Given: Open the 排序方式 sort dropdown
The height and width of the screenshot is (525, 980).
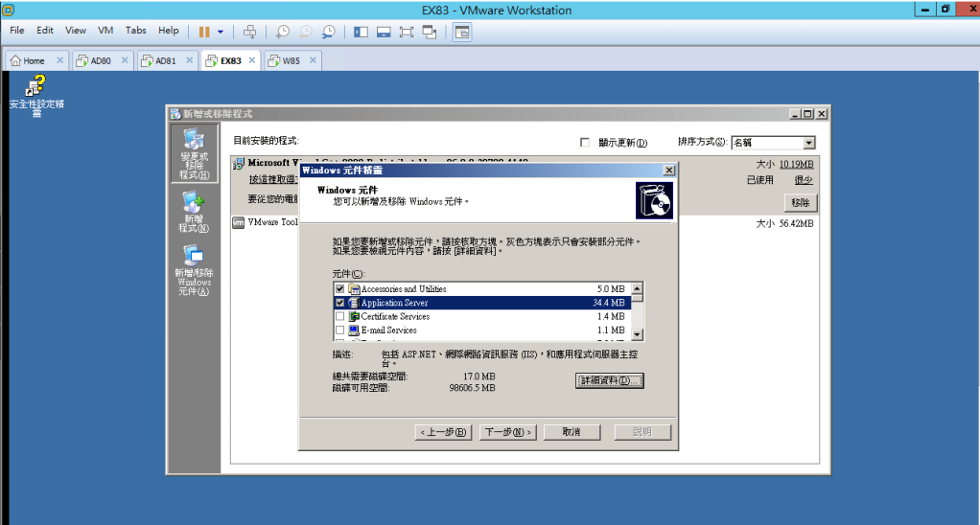Looking at the screenshot, I should click(808, 143).
